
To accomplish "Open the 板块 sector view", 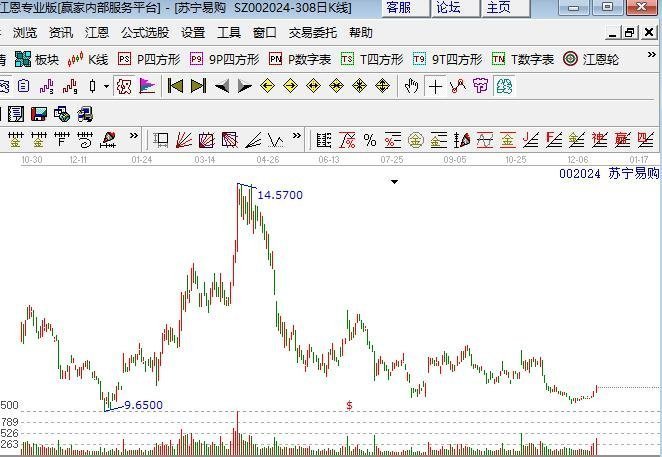I will (37, 60).
